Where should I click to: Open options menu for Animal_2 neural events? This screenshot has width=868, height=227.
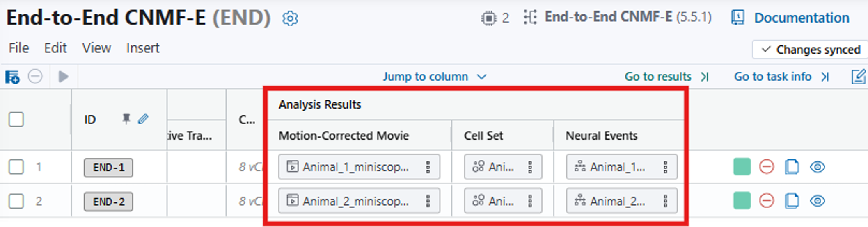click(x=665, y=201)
